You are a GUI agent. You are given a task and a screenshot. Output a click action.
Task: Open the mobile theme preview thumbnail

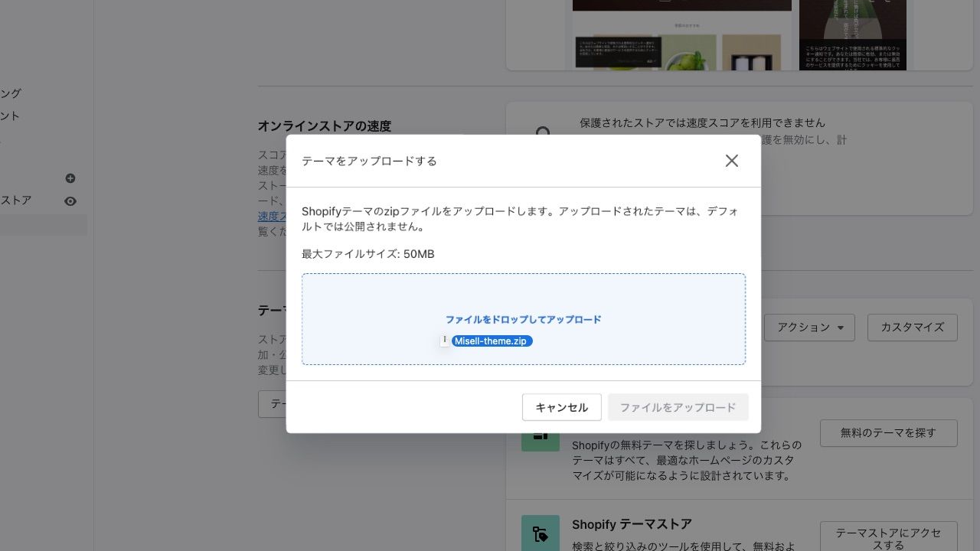pos(853,35)
